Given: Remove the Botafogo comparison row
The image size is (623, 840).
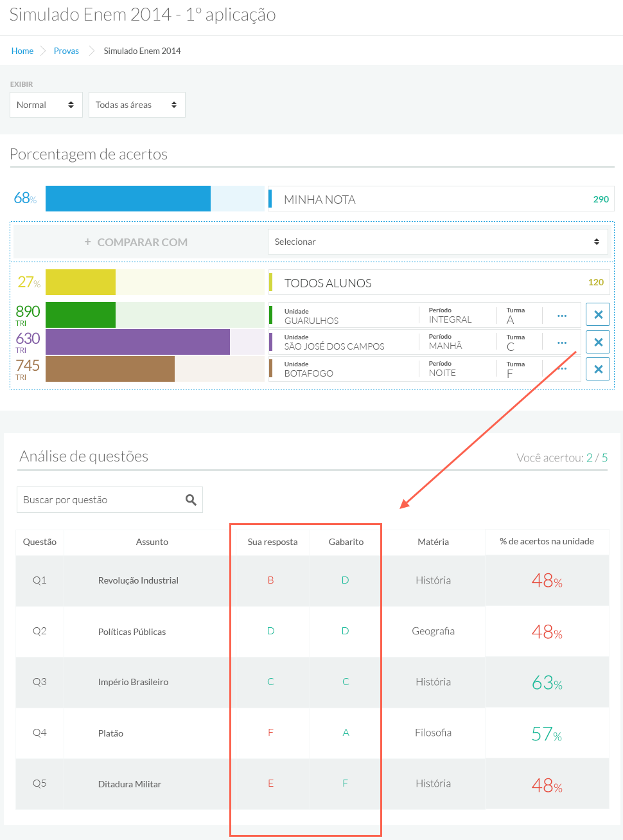Looking at the screenshot, I should tap(598, 369).
